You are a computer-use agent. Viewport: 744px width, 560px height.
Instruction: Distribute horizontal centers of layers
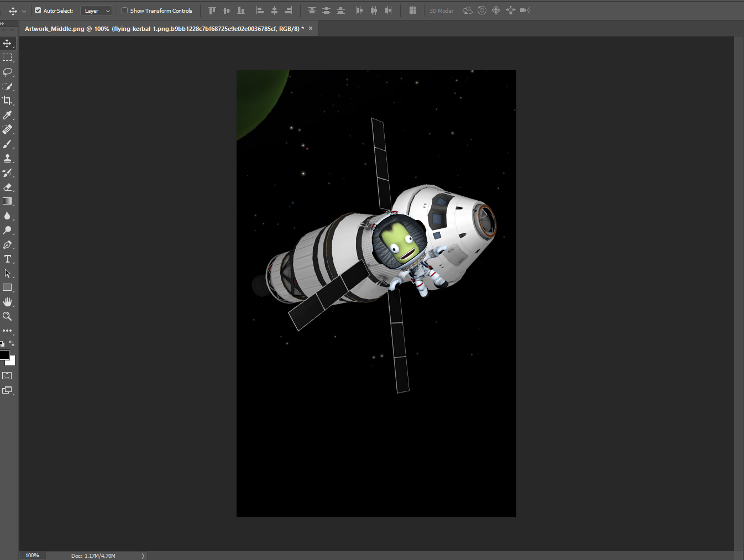pyautogui.click(x=374, y=11)
